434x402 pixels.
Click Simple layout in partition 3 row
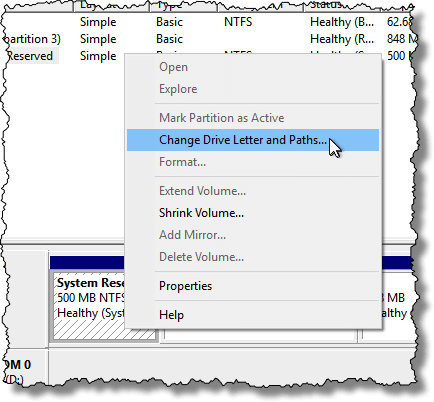pos(98,39)
